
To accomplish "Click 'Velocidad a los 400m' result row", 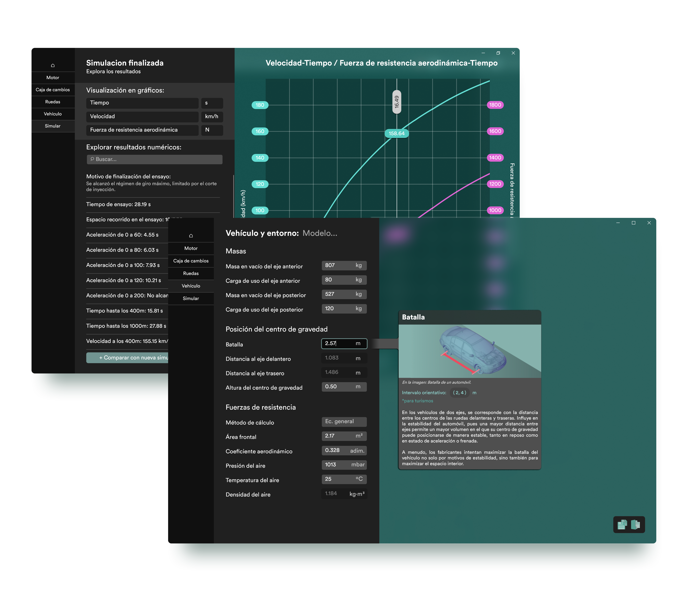I will 127,341.
